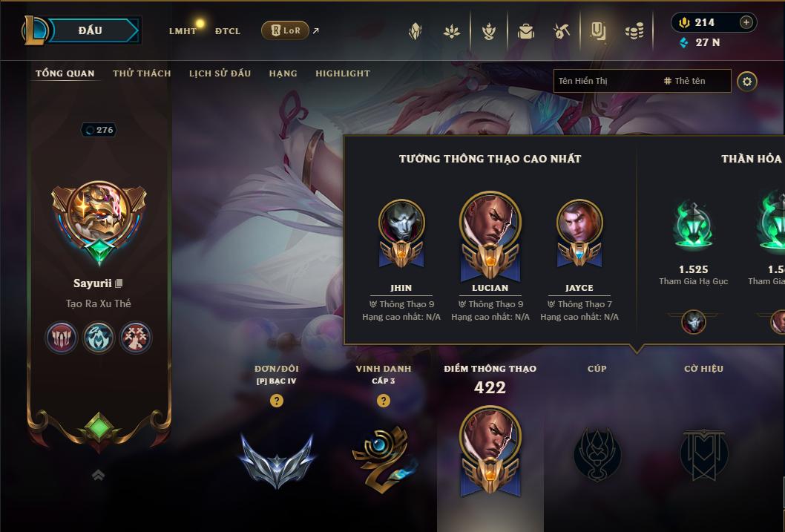Open the Store coins icon
The image size is (785, 532).
click(634, 32)
